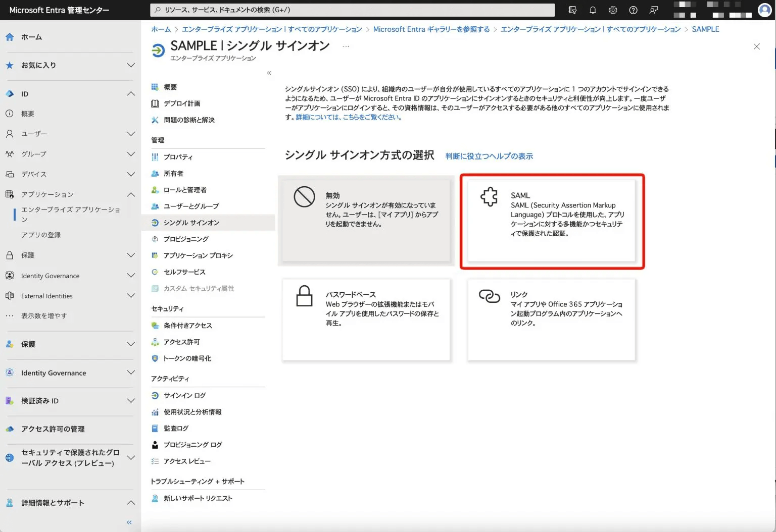
Task: Click the device icon beside デバイス
Action: pos(10,174)
